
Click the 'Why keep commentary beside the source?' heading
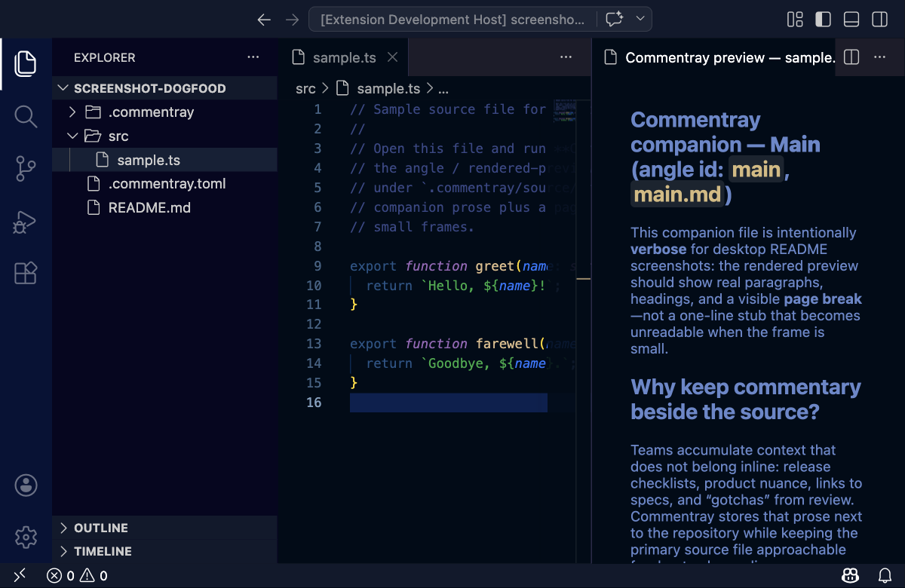(745, 400)
